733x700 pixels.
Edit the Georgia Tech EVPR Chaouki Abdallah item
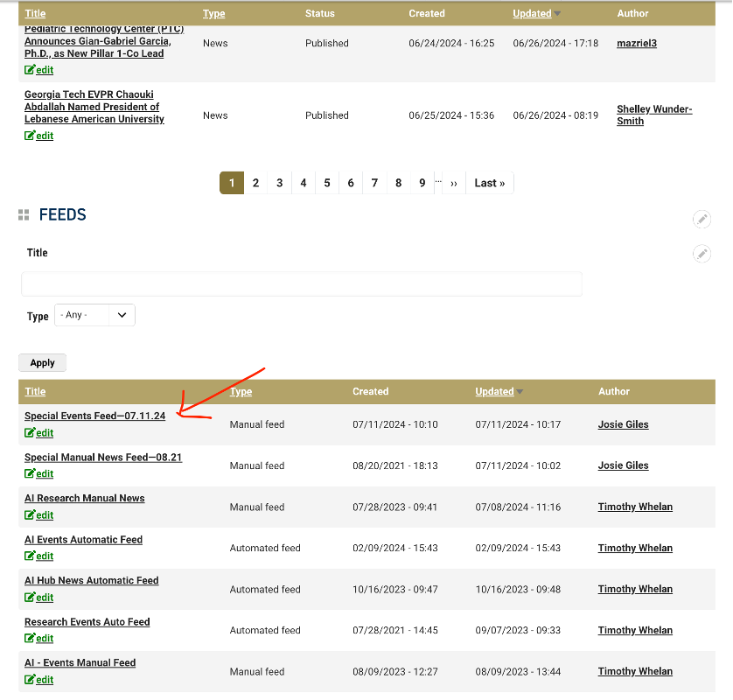pyautogui.click(x=38, y=136)
